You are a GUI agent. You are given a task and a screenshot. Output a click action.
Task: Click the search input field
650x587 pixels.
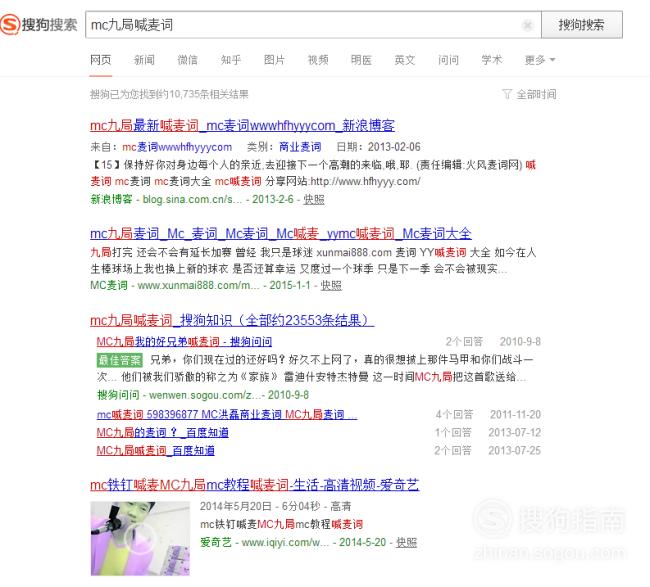[x=313, y=25]
